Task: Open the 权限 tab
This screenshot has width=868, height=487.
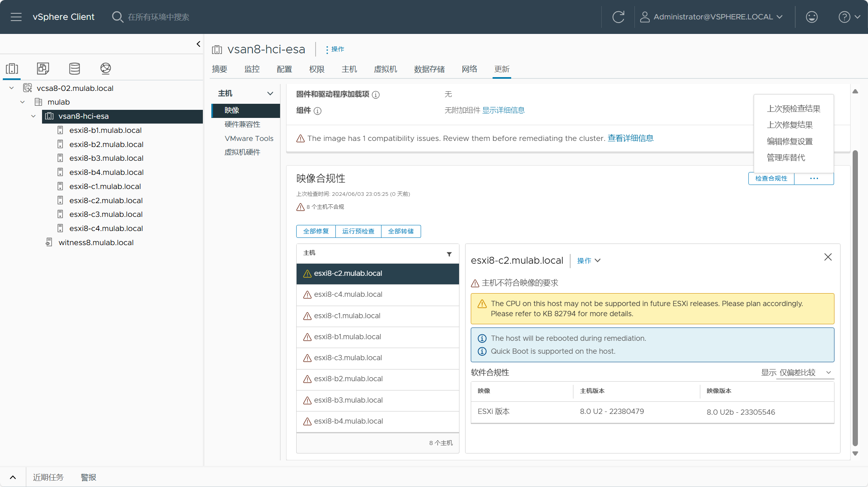Action: 316,69
